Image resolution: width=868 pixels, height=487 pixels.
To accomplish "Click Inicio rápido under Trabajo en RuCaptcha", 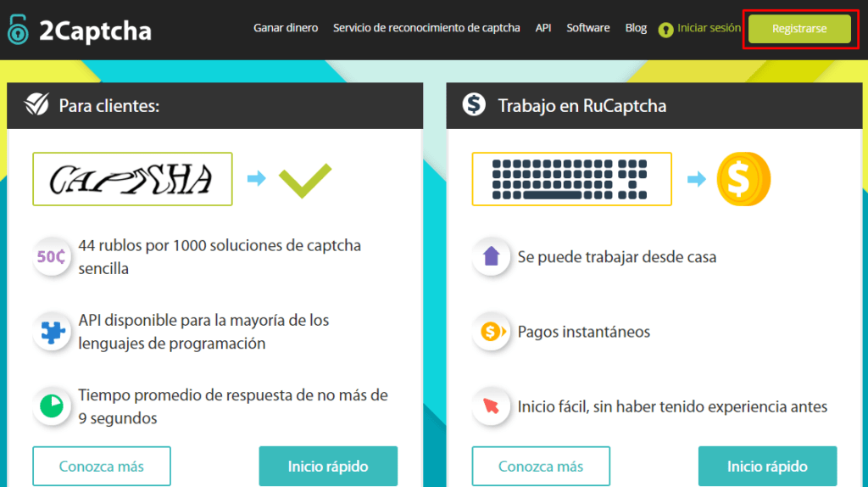I will coord(767,466).
